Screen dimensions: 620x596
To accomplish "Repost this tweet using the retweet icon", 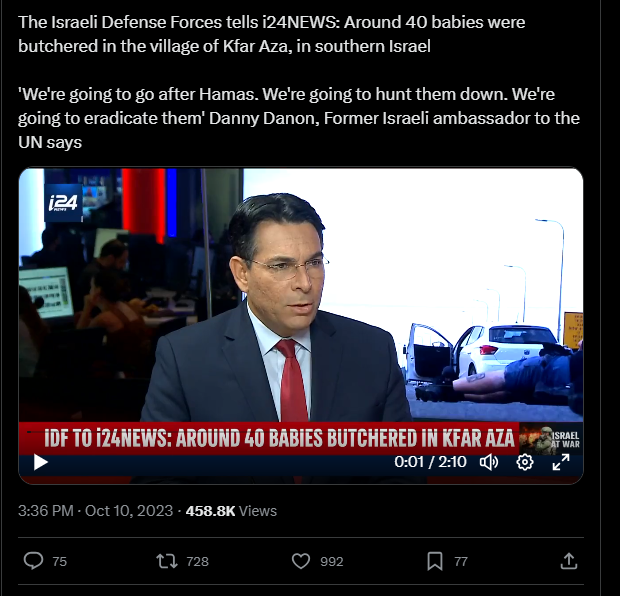I will click(x=166, y=561).
